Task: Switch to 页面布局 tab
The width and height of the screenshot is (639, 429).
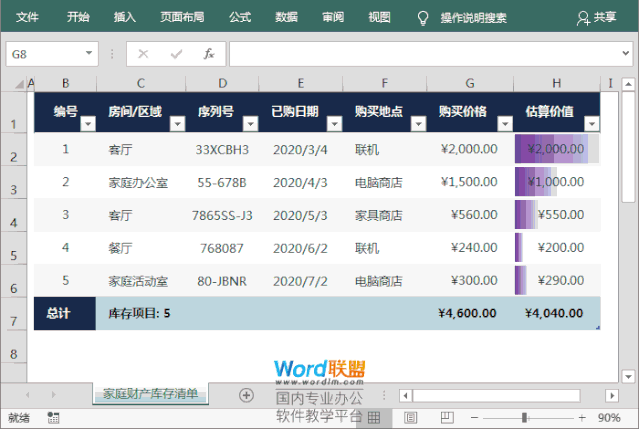Action: tap(182, 17)
